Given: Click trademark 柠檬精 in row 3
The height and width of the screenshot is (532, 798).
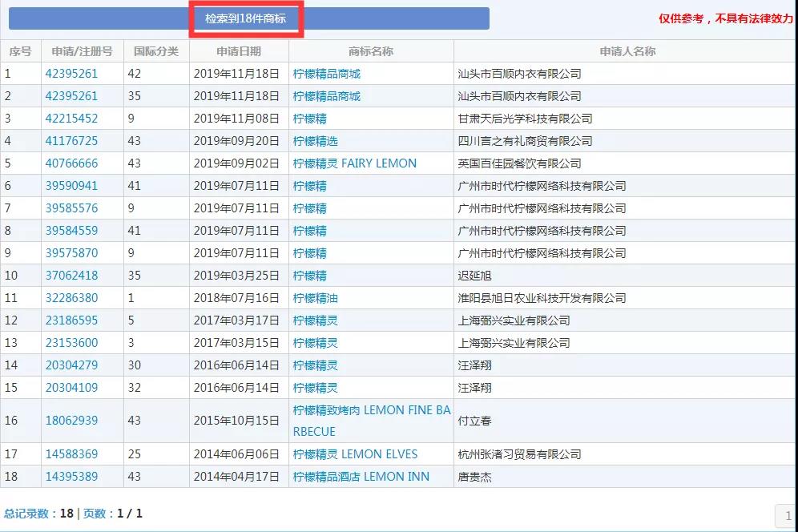Looking at the screenshot, I should click(309, 119).
